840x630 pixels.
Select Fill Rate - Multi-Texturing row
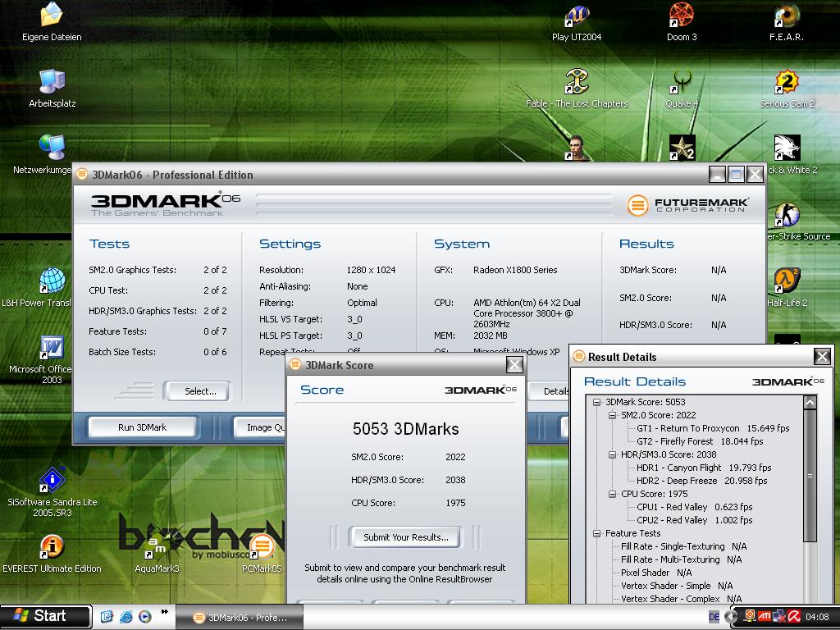pyautogui.click(x=682, y=559)
